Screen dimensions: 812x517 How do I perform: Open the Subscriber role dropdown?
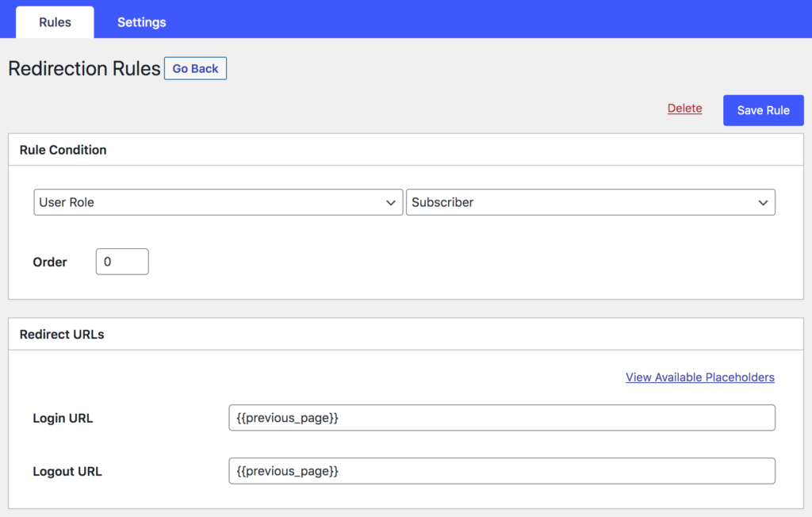click(x=591, y=202)
